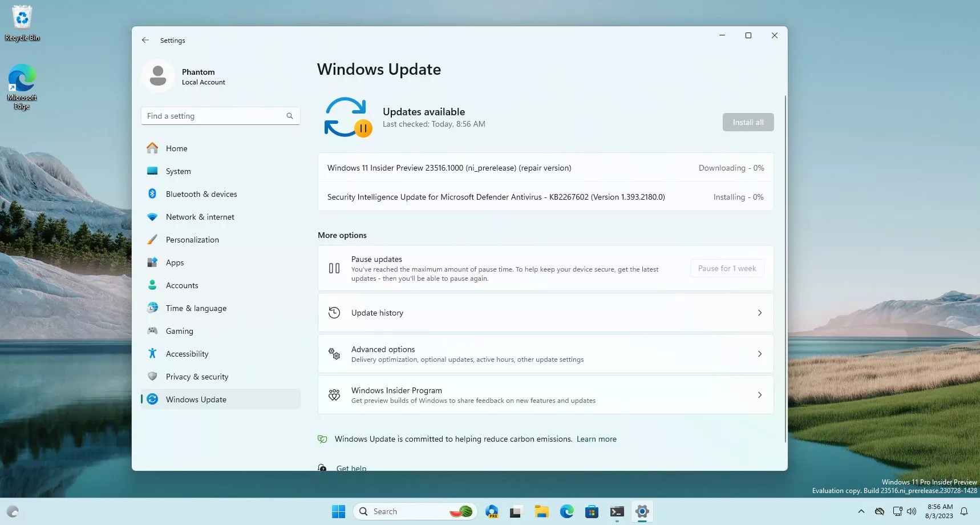Click the search magnifier in Find a setting

pos(290,116)
